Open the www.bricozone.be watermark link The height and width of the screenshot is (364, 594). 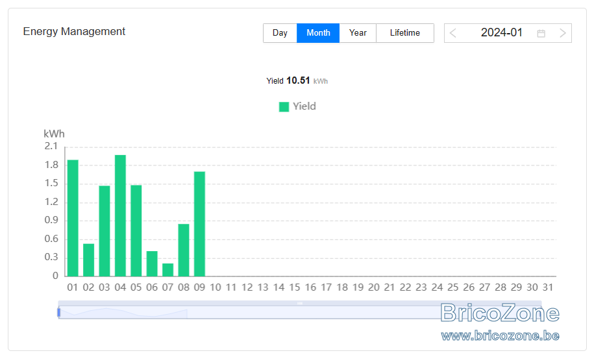[500, 335]
